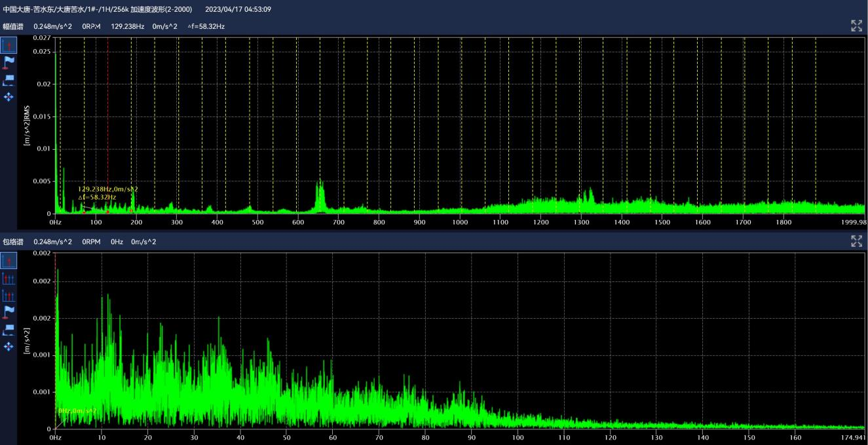The width and height of the screenshot is (868, 445).
Task: Click 0.248m/s^2 value in 包络谱 header
Action: coord(52,242)
